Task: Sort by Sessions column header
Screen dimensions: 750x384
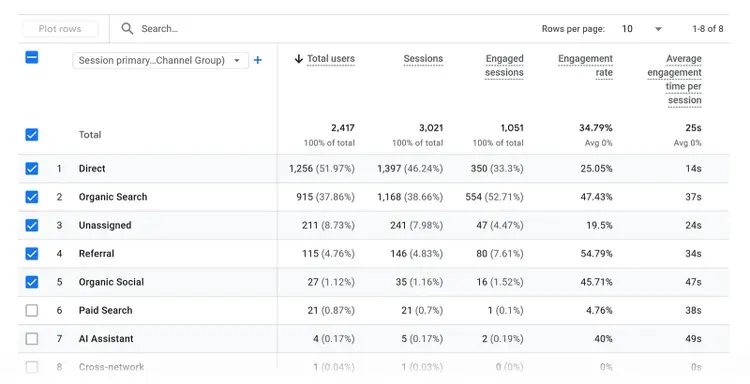Action: (423, 59)
